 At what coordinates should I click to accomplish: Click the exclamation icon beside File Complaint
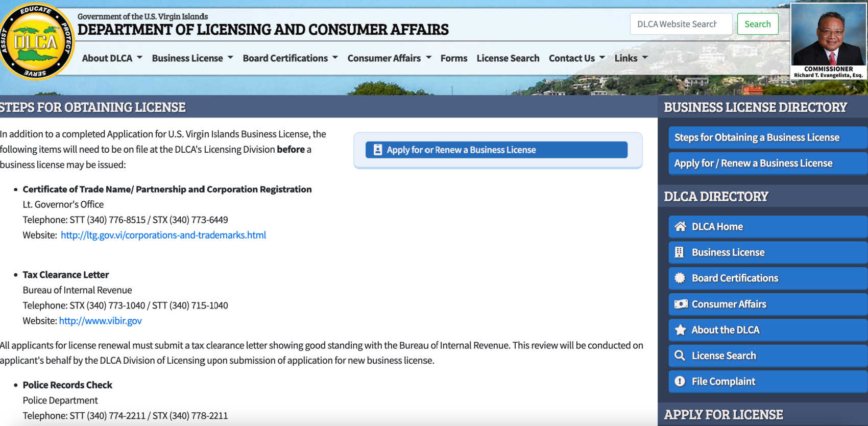(680, 382)
